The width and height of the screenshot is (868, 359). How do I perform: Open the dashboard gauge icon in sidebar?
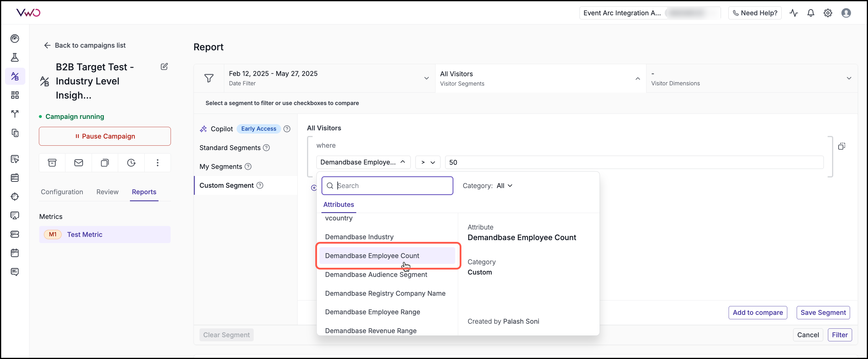click(x=15, y=39)
